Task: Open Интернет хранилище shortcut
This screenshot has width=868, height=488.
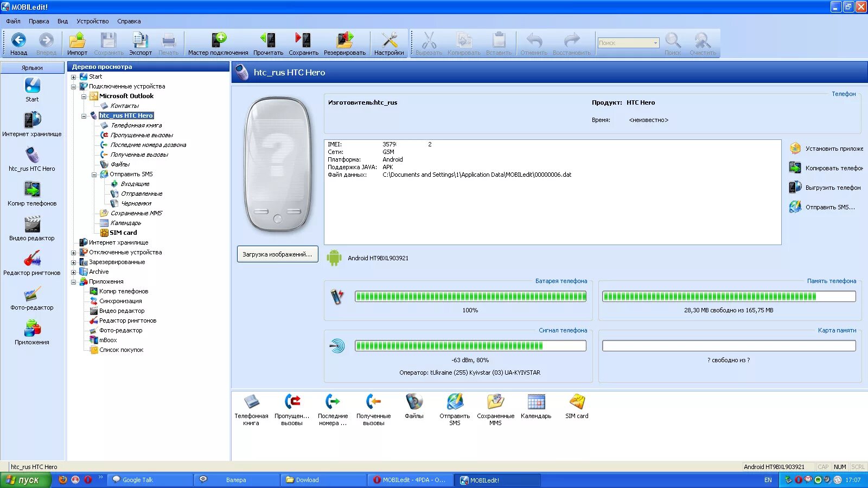Action: [32, 124]
